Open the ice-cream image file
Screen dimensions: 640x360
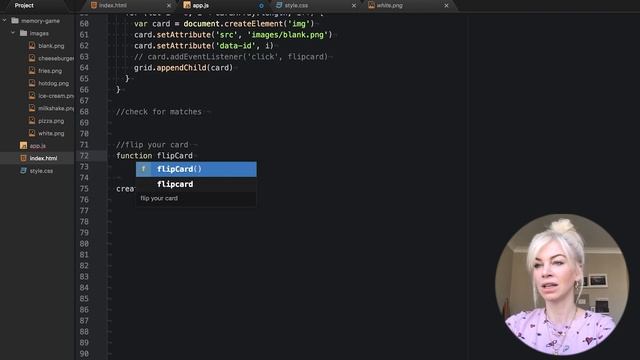[56, 96]
